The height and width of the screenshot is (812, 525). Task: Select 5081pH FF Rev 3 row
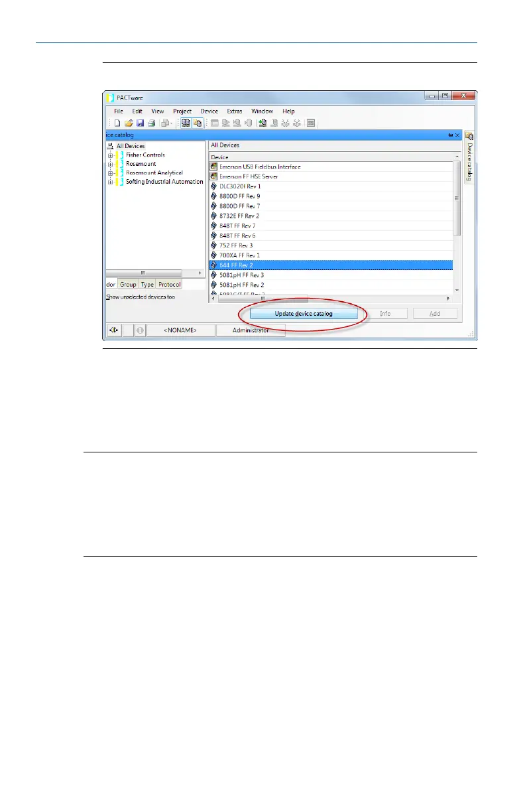331,275
